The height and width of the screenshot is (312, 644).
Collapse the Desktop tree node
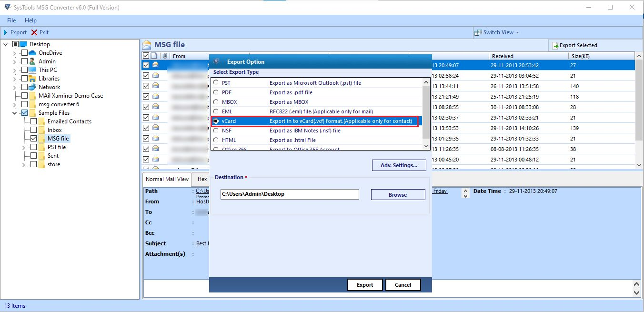click(x=6, y=44)
